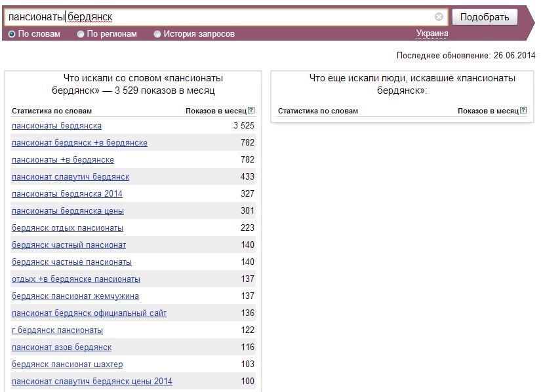541x392 pixels.
Task: Open link 'пансионаты бердянска 2014'
Action: (x=67, y=194)
